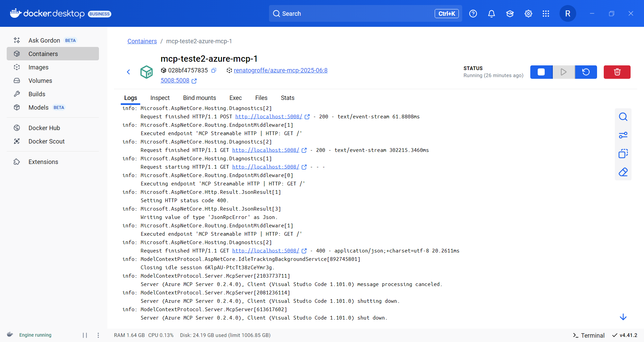
Task: Open Learning center graduation cap icon
Action: pyautogui.click(x=510, y=13)
